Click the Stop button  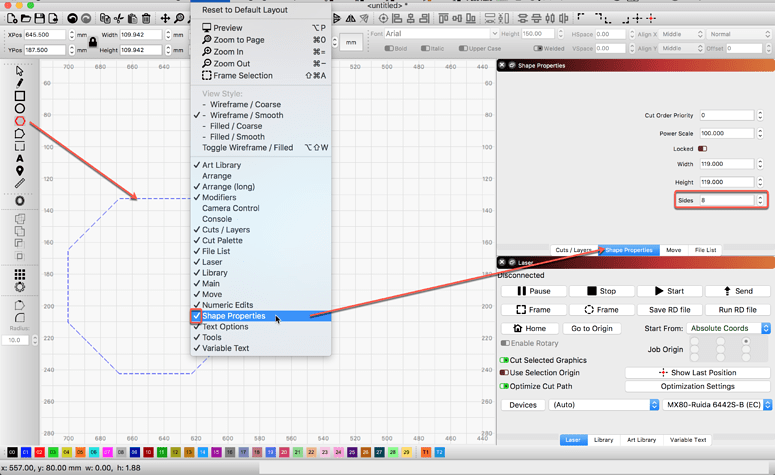(601, 291)
